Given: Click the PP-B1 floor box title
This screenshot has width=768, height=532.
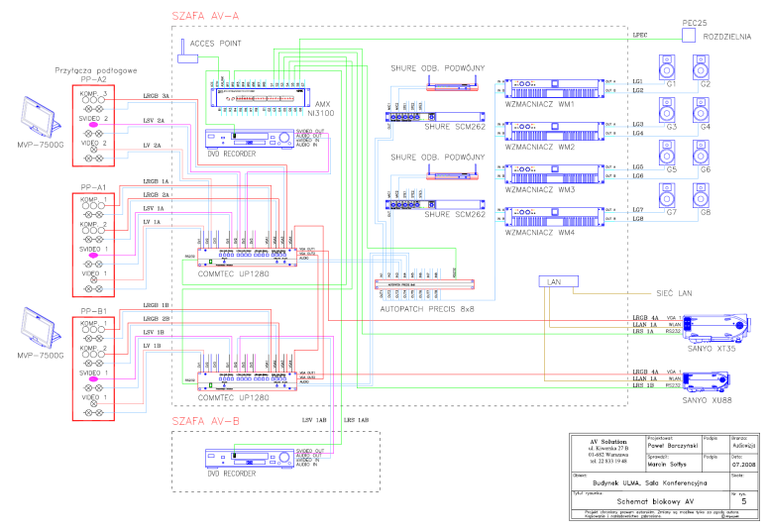Looking at the screenshot, I should [x=93, y=311].
